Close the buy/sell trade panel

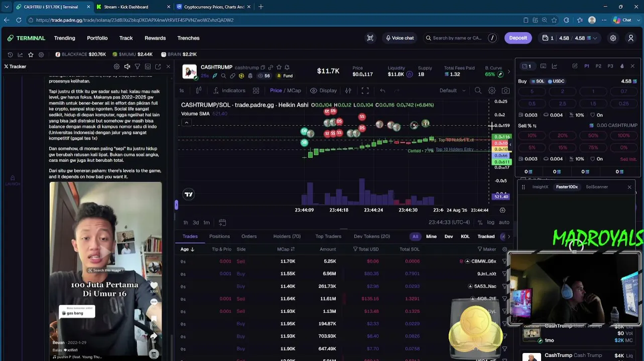(x=632, y=66)
